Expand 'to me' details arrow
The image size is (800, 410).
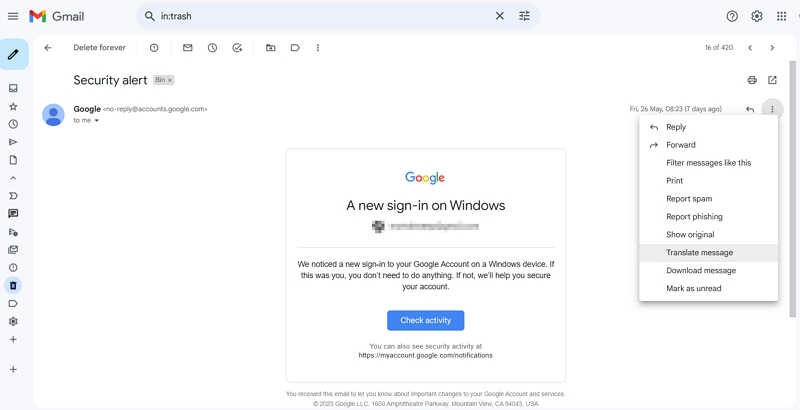[x=96, y=121]
